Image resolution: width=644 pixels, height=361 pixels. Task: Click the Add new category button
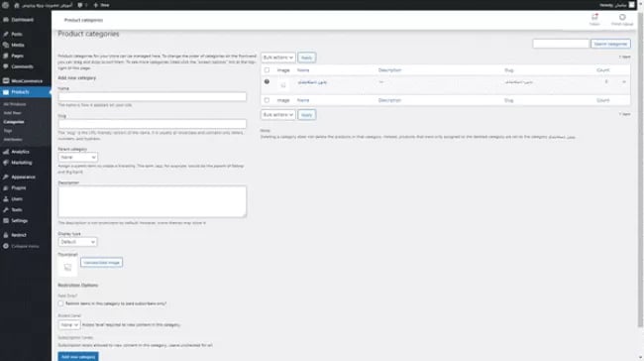click(78, 356)
